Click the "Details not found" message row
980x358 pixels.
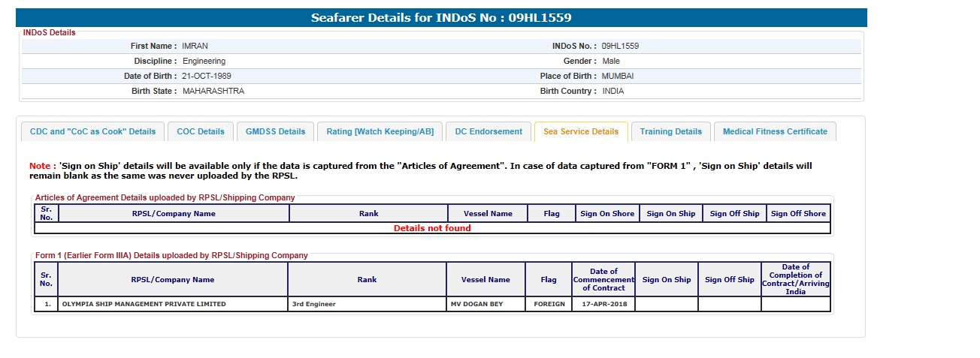point(432,228)
